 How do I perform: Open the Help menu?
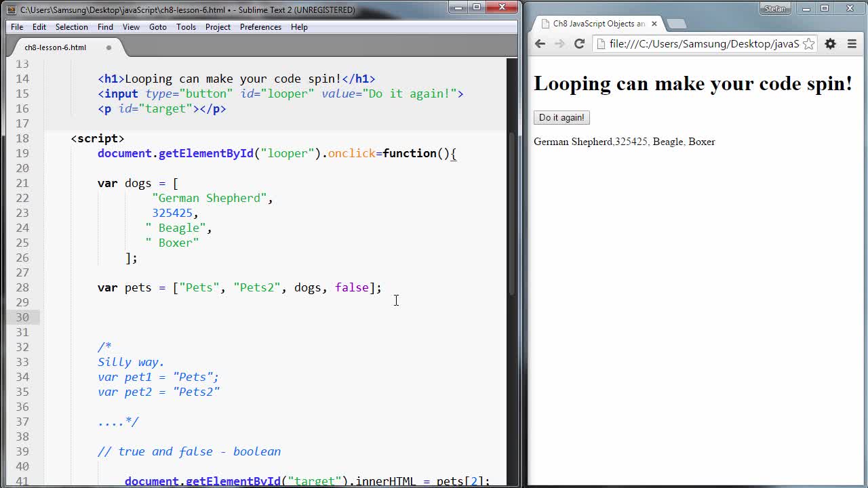[299, 27]
